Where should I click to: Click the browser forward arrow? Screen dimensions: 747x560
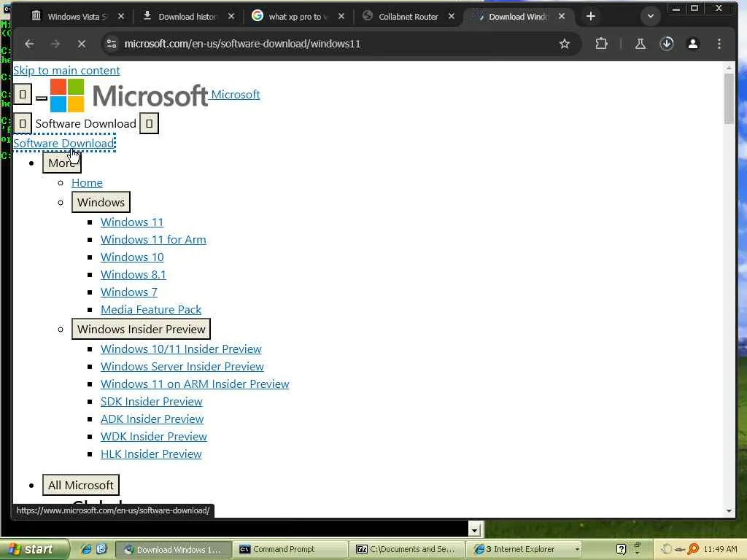(55, 44)
